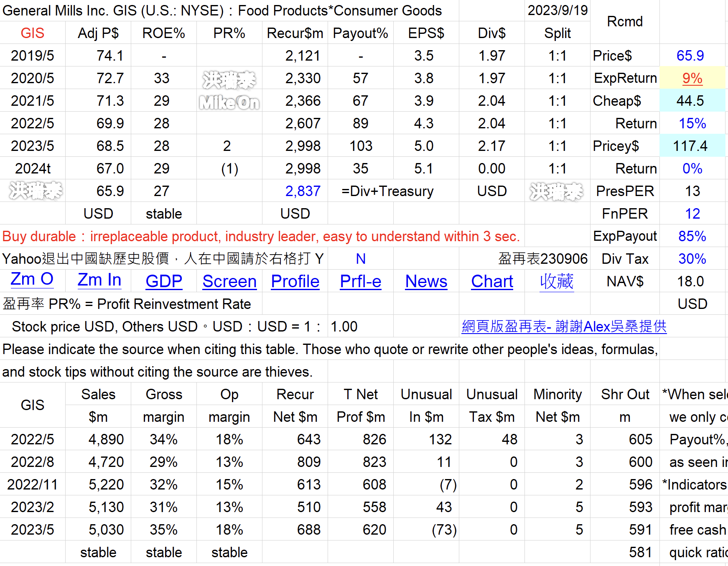728x566 pixels.
Task: Select the 2022/11 row label
Action: (33, 484)
